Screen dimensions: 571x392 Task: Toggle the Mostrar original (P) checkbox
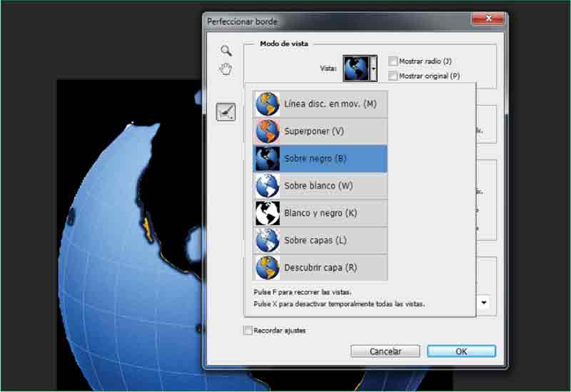(x=393, y=76)
